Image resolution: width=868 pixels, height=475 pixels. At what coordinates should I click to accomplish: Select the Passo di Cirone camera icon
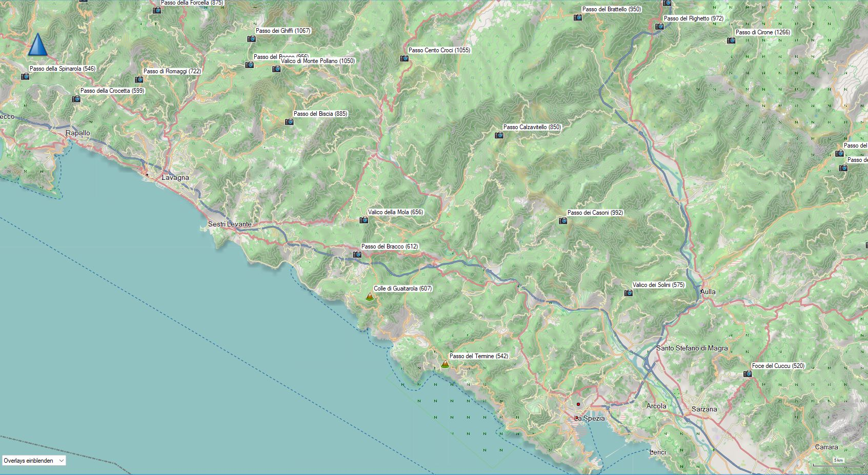click(x=731, y=40)
